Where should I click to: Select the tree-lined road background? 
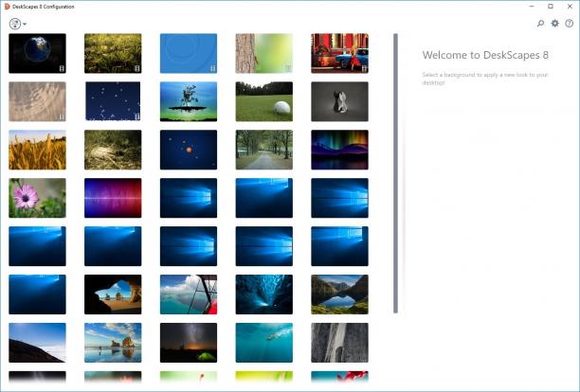[x=264, y=150]
